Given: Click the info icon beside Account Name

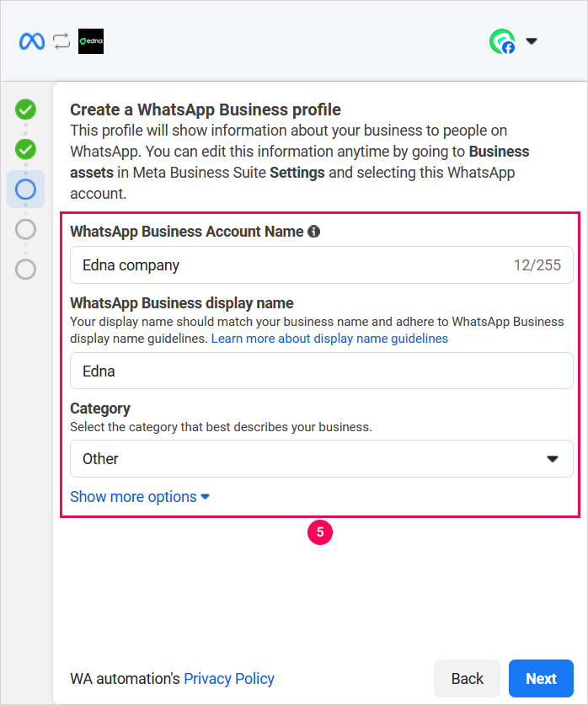Looking at the screenshot, I should (x=314, y=232).
